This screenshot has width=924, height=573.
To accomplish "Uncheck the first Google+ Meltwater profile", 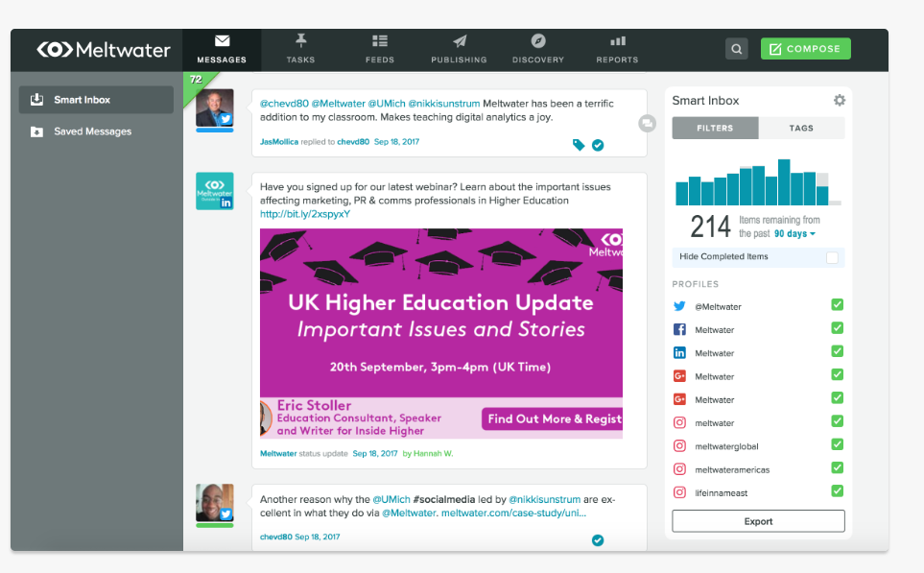I will 837,374.
